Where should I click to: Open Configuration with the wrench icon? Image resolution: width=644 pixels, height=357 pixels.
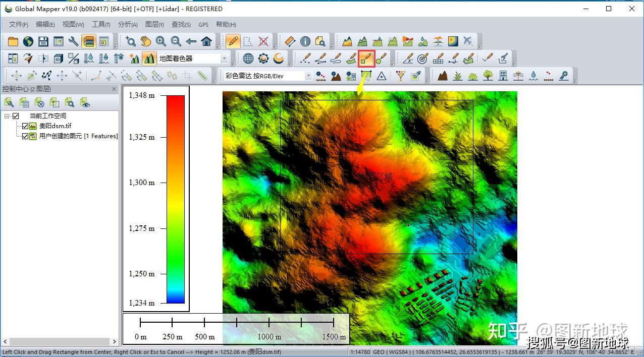[73, 41]
